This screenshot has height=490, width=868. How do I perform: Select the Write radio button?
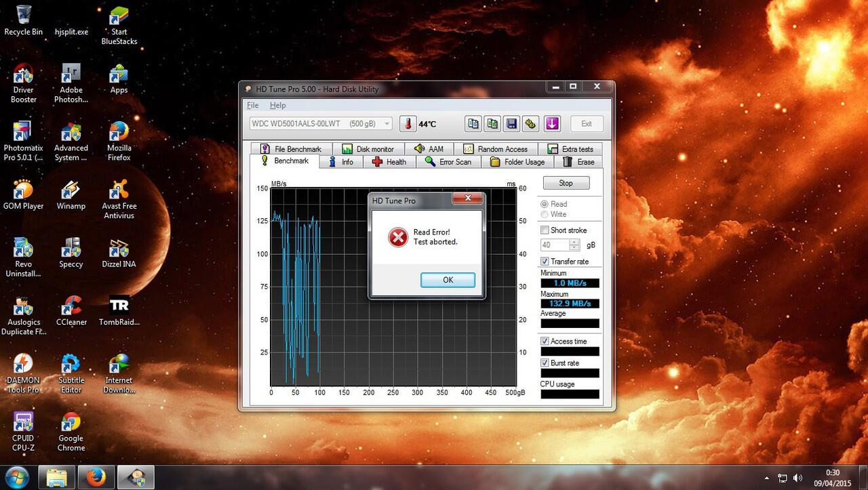point(544,214)
